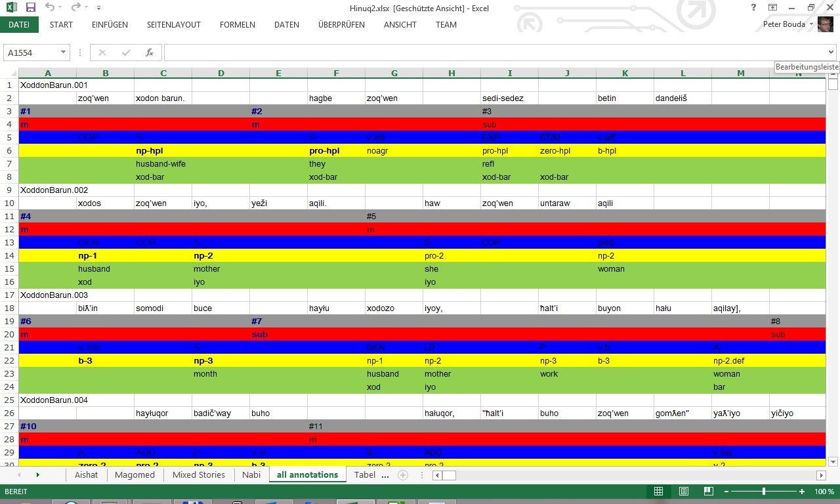Open the ÜBERPRÜFEN ribbon tab
This screenshot has width=840, height=504.
click(x=341, y=25)
